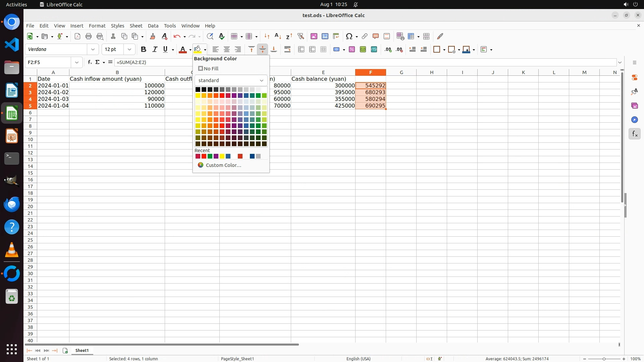Viewport: 644px width, 362px height.
Task: Open the sidebar Functions panel icon
Action: coord(634,134)
